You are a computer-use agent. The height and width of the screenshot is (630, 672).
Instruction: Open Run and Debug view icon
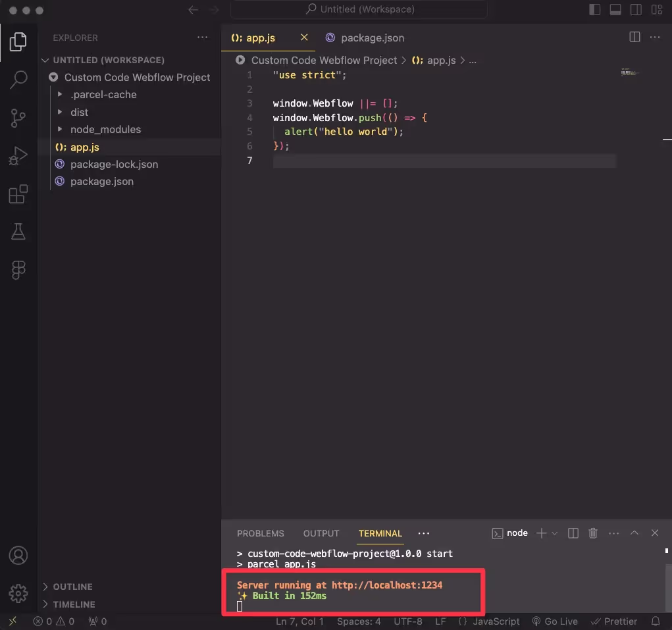(x=18, y=155)
